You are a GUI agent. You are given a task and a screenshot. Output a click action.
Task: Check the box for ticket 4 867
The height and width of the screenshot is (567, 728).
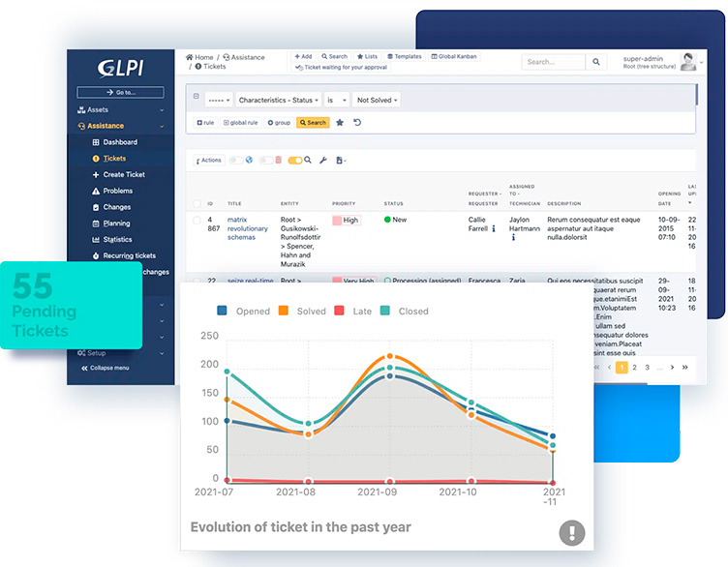[197, 221]
